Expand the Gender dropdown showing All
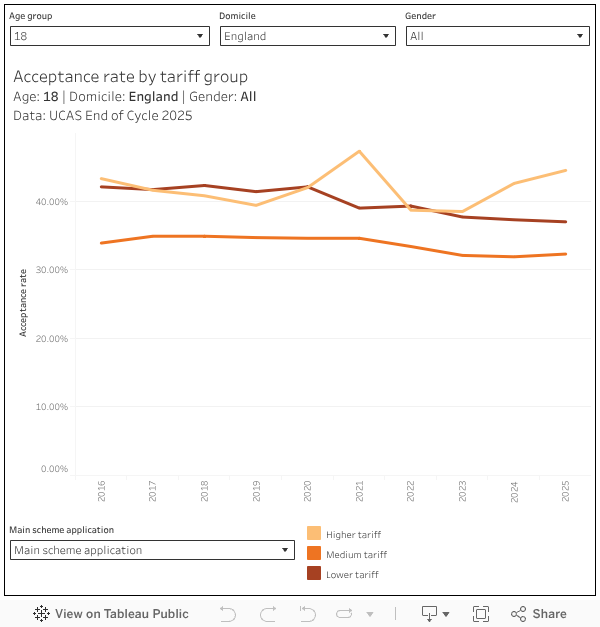The height and width of the screenshot is (627, 600). pos(497,36)
